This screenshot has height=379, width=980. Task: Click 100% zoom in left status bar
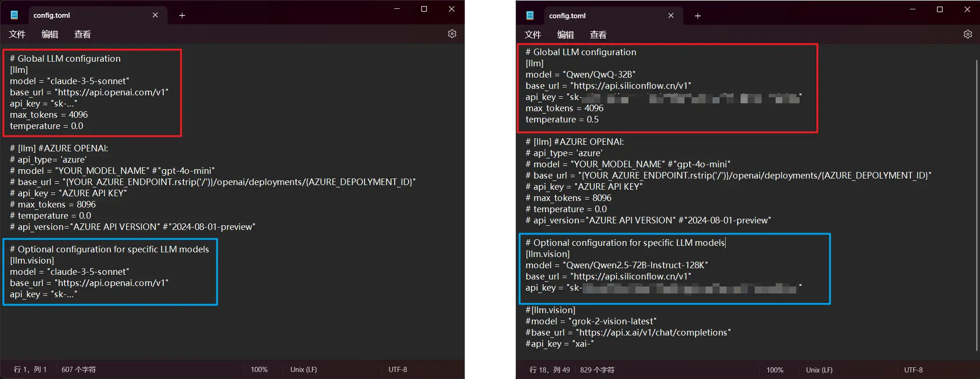click(259, 369)
